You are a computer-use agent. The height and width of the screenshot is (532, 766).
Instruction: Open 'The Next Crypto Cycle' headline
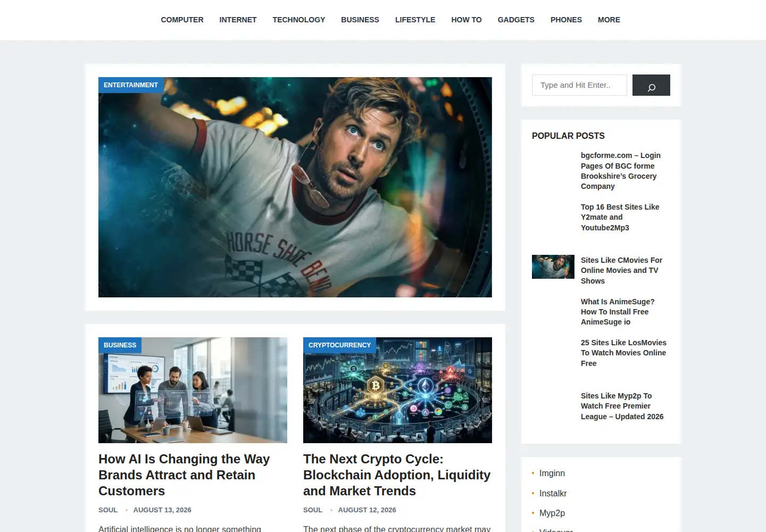click(397, 475)
